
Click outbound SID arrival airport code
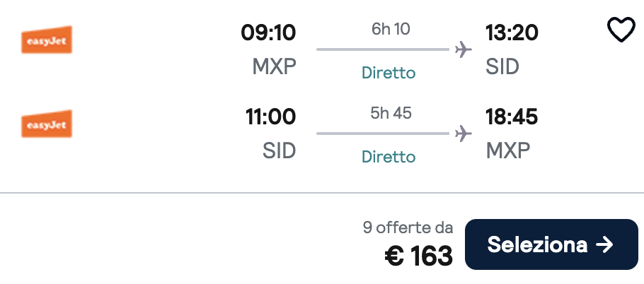pyautogui.click(x=502, y=67)
